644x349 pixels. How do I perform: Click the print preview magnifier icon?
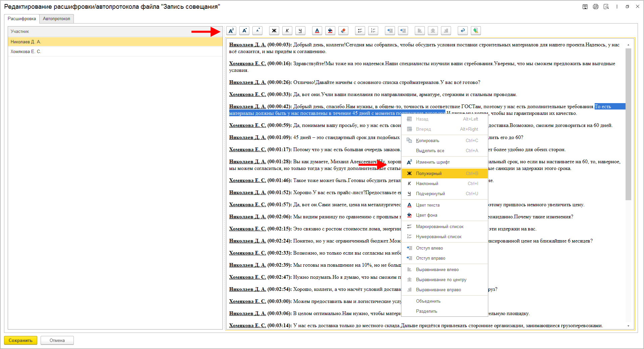(x=606, y=7)
